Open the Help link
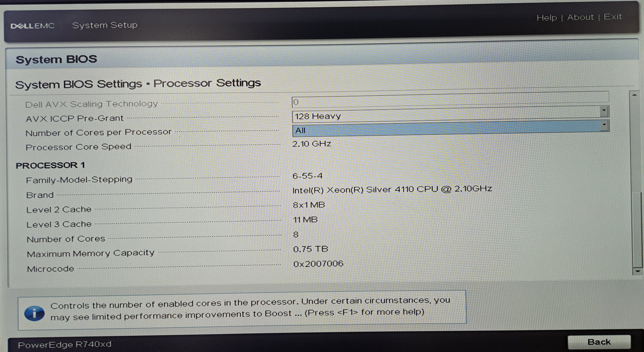The width and height of the screenshot is (644, 352). 546,18
